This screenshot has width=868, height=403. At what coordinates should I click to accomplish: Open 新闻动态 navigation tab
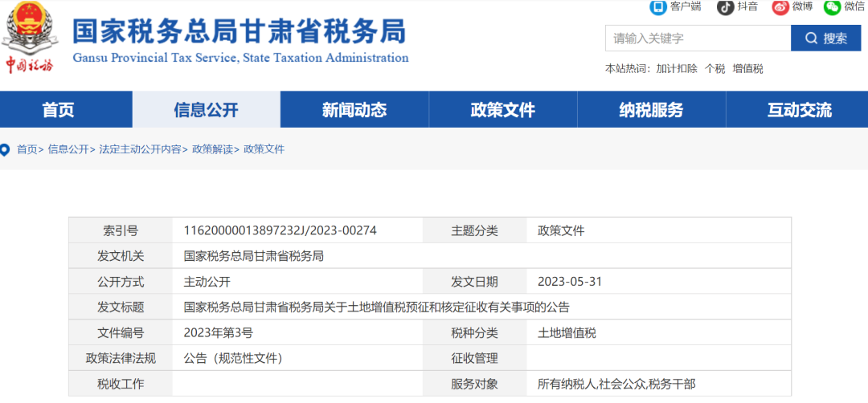[354, 110]
